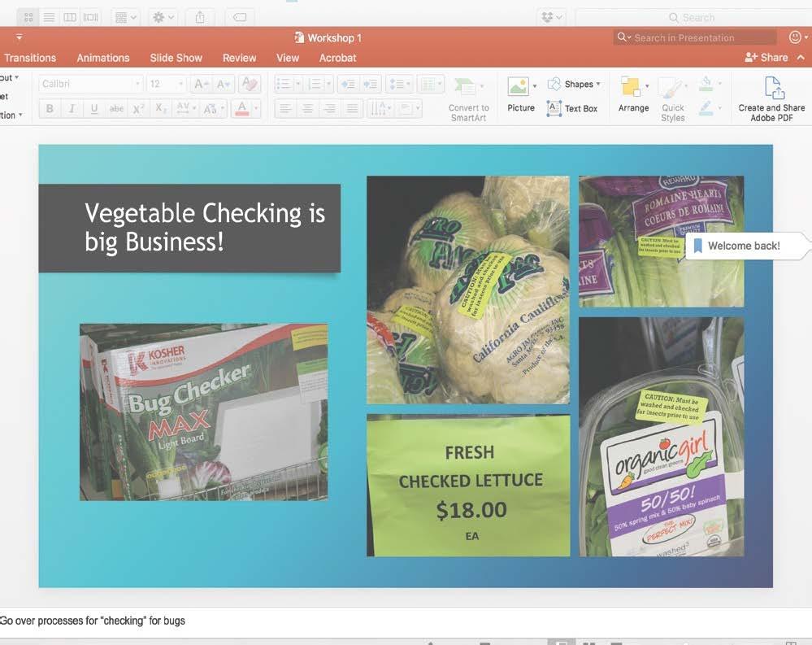Click the Welcome back! bookmark callout
This screenshot has width=812, height=645.
(745, 246)
